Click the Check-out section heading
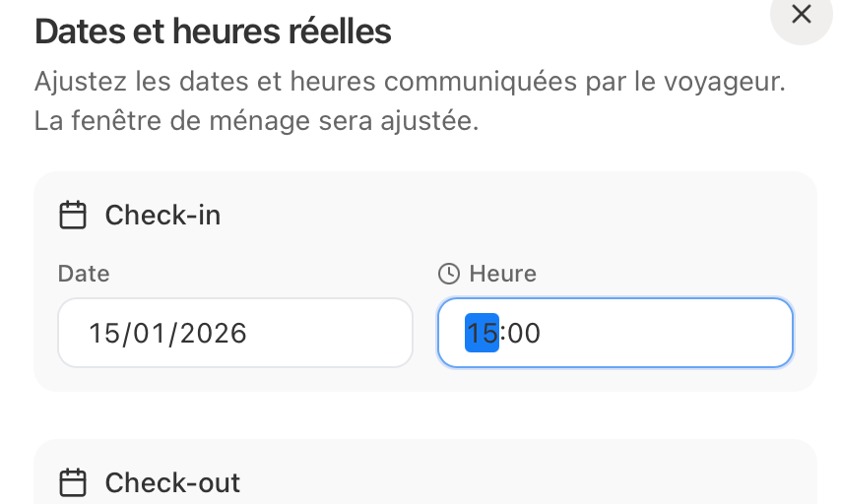This screenshot has height=504, width=841. click(x=172, y=482)
